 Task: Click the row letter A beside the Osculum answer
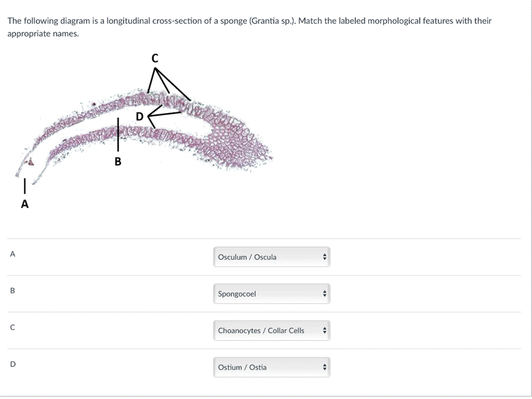tap(12, 254)
